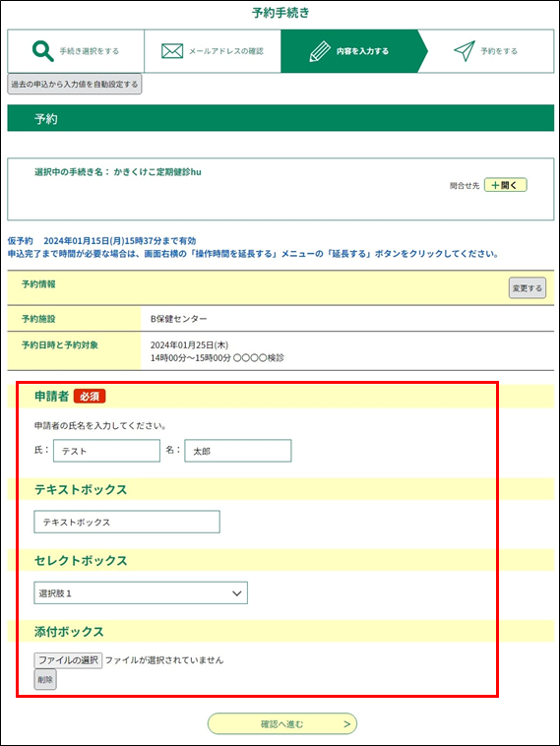This screenshot has height=746, width=560.
Task: Select the メールアドレスの確認 step
Action: tap(213, 51)
